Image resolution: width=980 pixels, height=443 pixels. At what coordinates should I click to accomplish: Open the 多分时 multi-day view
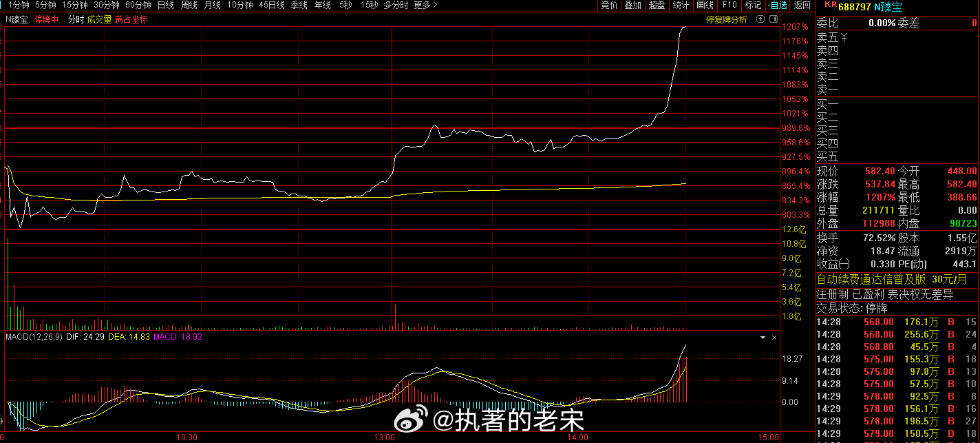[396, 5]
